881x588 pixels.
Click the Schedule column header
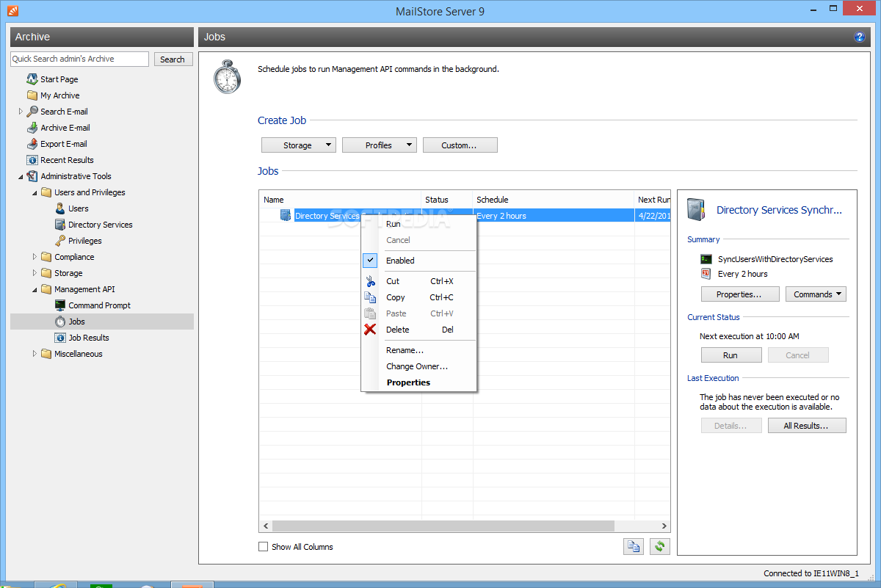[x=554, y=200]
